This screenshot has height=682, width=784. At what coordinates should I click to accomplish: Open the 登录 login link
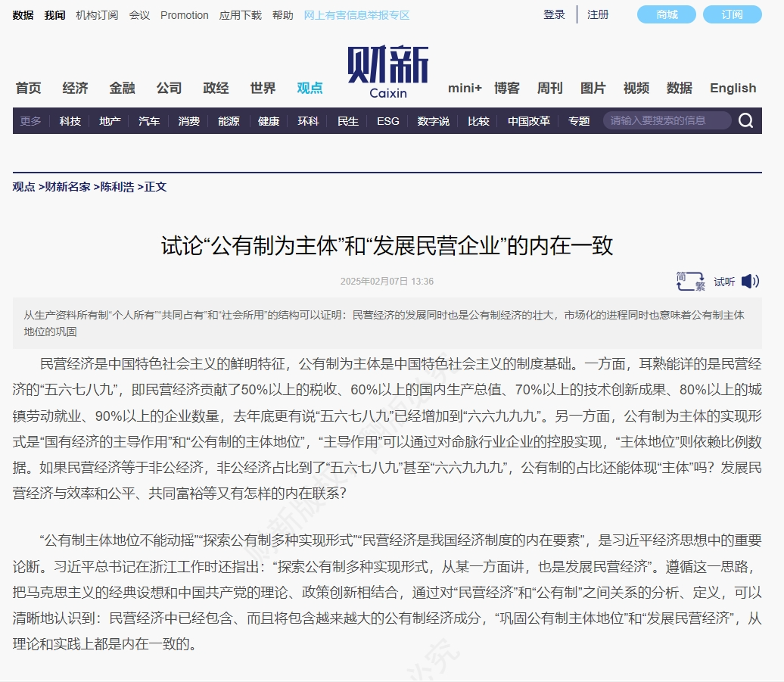point(553,14)
